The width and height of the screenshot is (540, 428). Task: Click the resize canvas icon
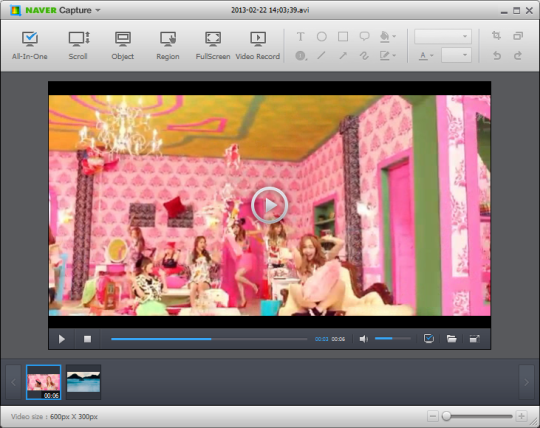(x=518, y=36)
